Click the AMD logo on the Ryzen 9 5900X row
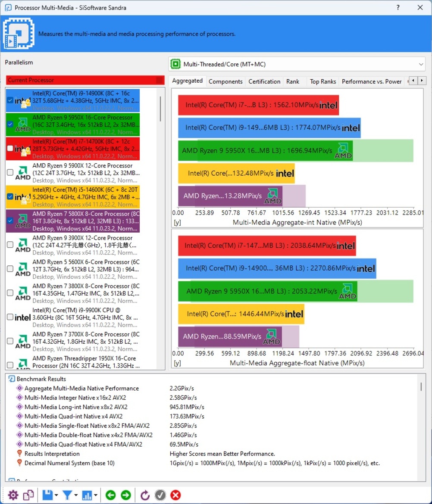 (x=23, y=173)
